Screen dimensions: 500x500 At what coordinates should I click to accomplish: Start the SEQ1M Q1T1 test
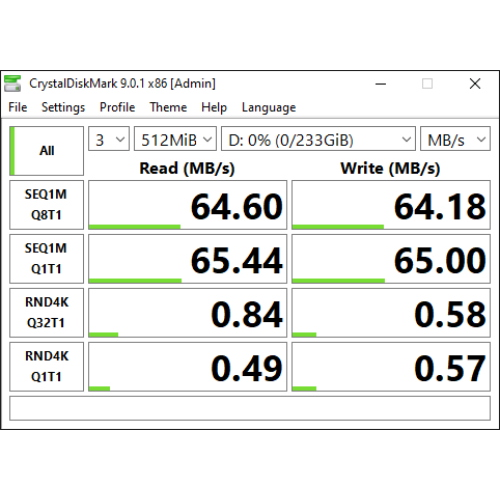(x=46, y=259)
